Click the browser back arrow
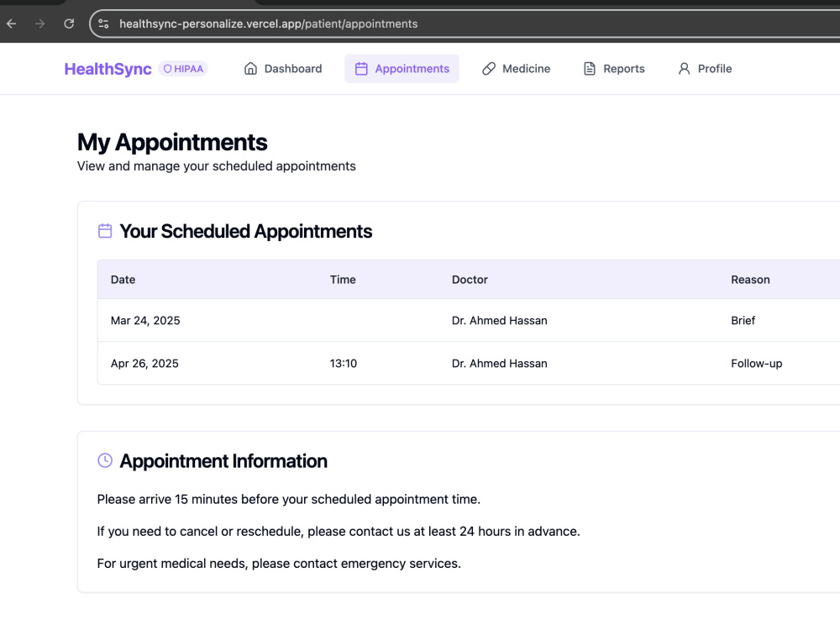The image size is (840, 630). click(x=11, y=24)
